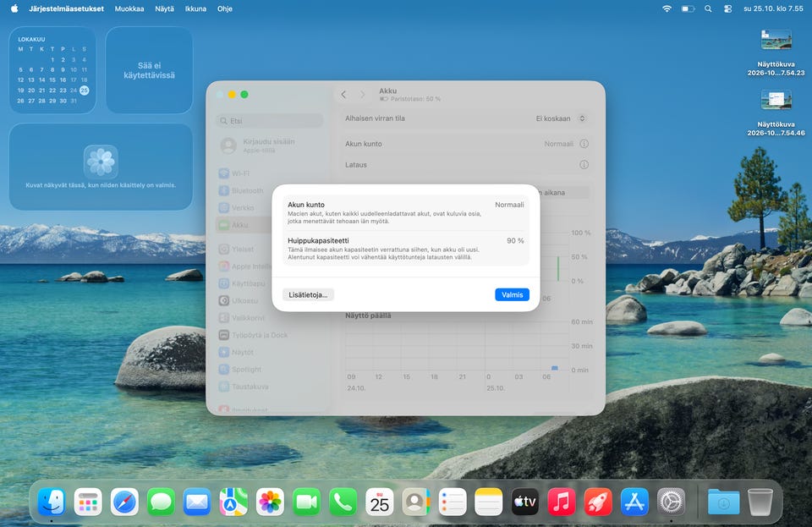This screenshot has width=812, height=527.
Task: Click the 90 % capacity value
Action: (515, 241)
